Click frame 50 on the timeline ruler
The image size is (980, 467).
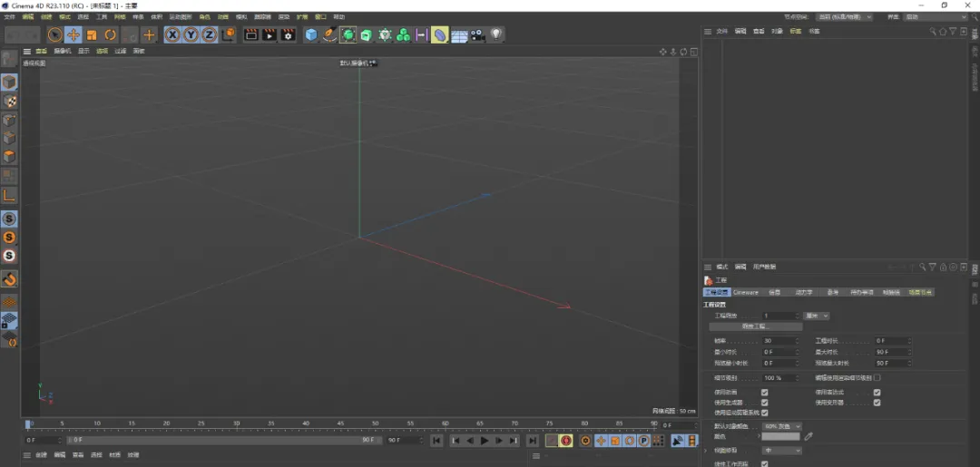click(376, 423)
